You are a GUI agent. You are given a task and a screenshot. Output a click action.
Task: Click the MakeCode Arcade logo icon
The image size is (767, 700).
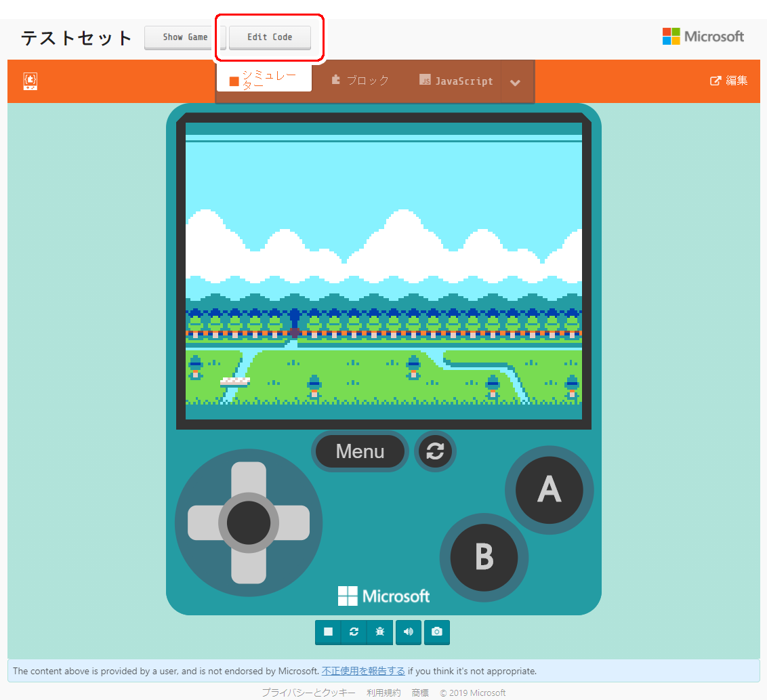click(30, 81)
